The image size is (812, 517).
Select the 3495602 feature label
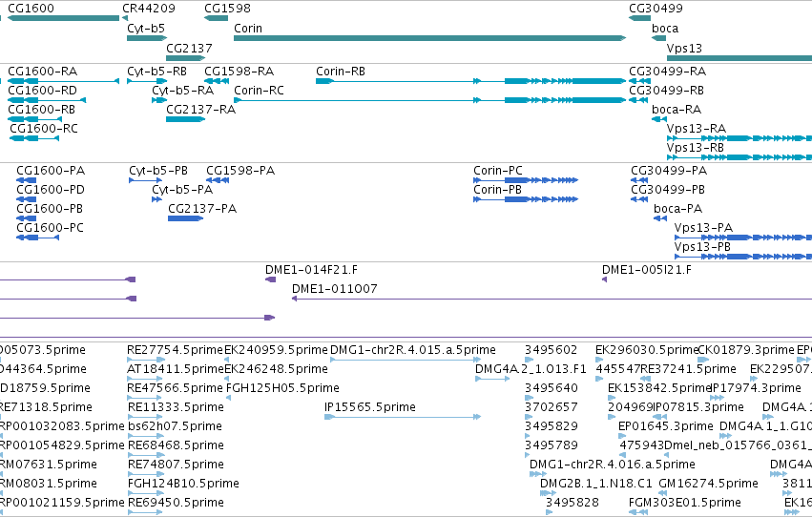(551, 350)
